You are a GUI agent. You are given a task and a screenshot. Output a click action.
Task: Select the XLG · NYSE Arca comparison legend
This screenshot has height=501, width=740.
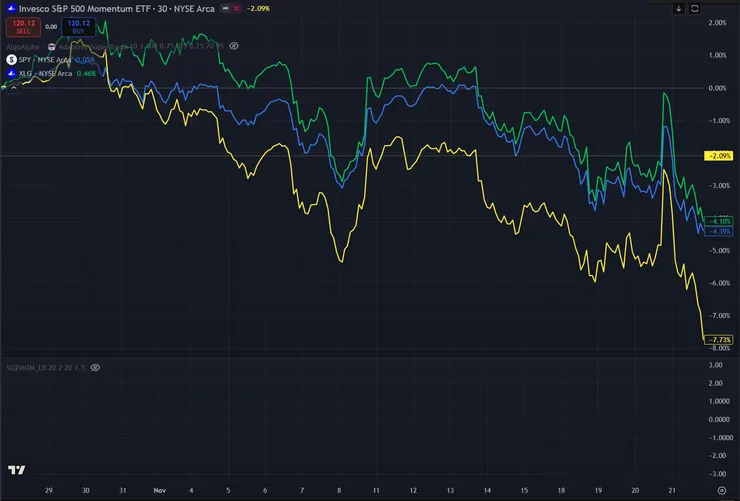45,74
